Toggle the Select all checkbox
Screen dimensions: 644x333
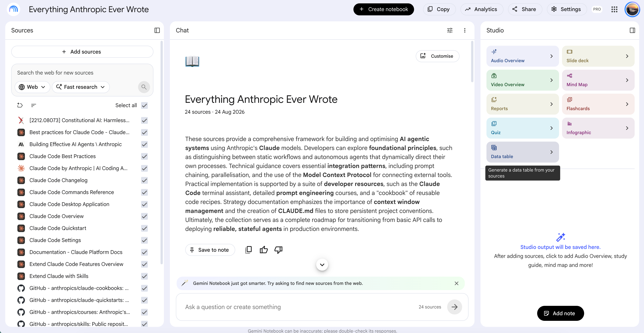click(x=144, y=105)
